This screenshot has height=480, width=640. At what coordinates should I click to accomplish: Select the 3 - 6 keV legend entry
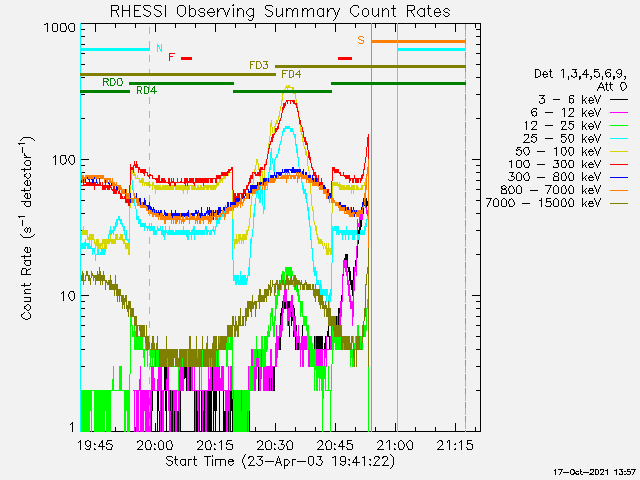(x=582, y=100)
